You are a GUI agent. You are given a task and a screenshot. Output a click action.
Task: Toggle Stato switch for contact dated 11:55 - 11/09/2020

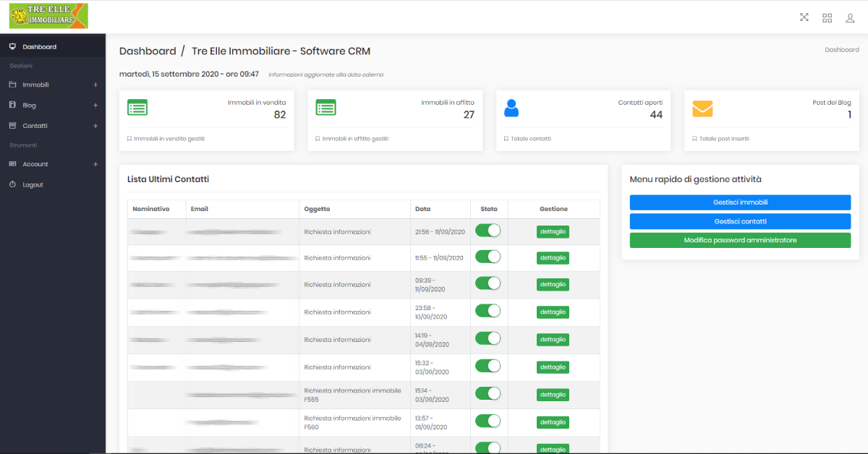488,257
